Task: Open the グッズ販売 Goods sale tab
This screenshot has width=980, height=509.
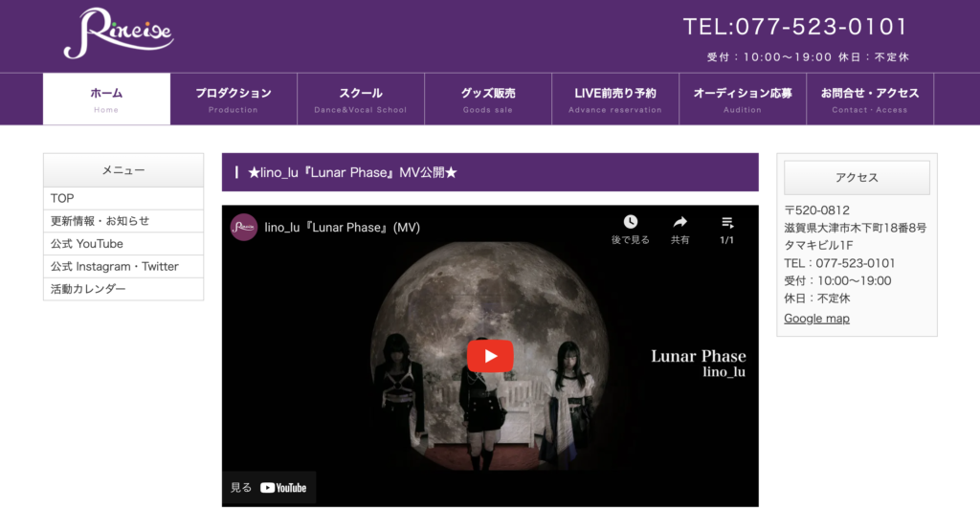Action: 488,100
